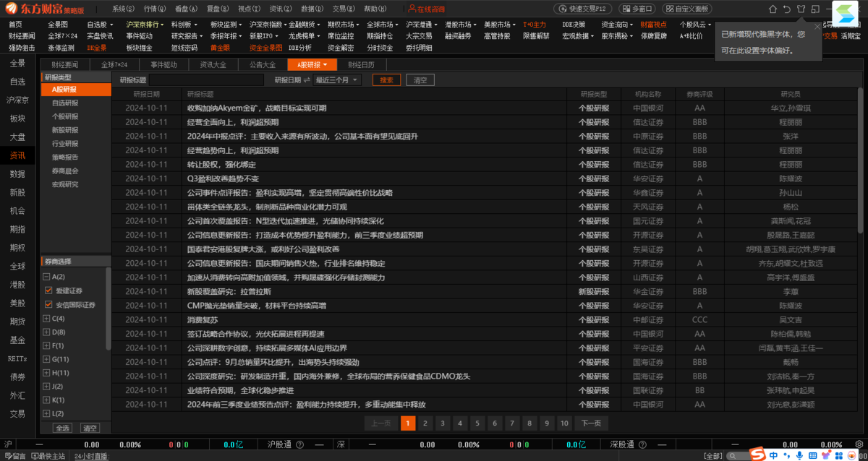Click the 黄金眼 toolbar link
The image size is (868, 461).
tap(220, 48)
